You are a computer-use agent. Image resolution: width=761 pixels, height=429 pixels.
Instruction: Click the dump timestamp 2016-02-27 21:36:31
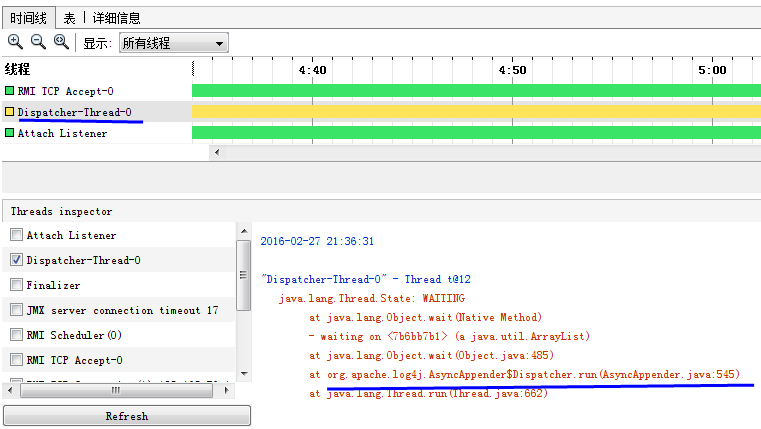pos(317,241)
